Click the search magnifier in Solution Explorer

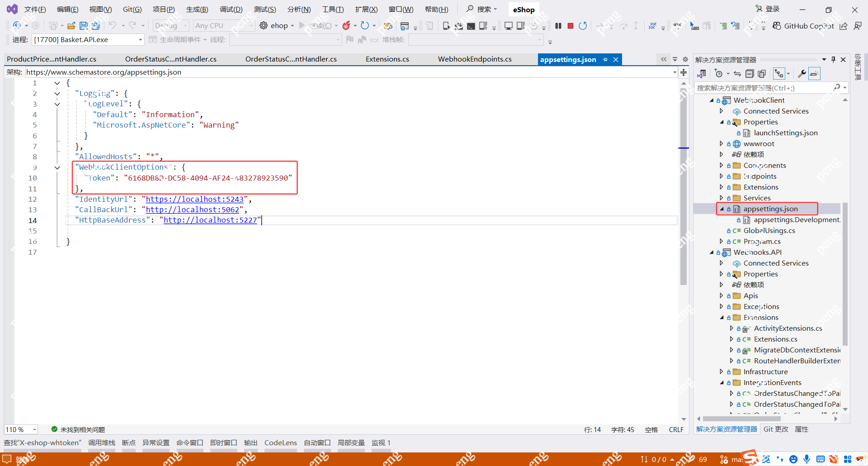click(837, 87)
